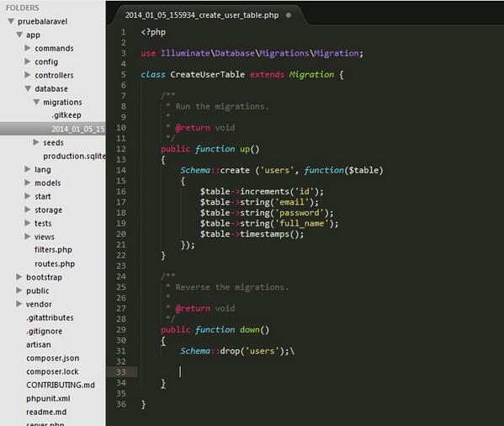Open the .gitignore file
This screenshot has width=504, height=426.
[x=44, y=331]
